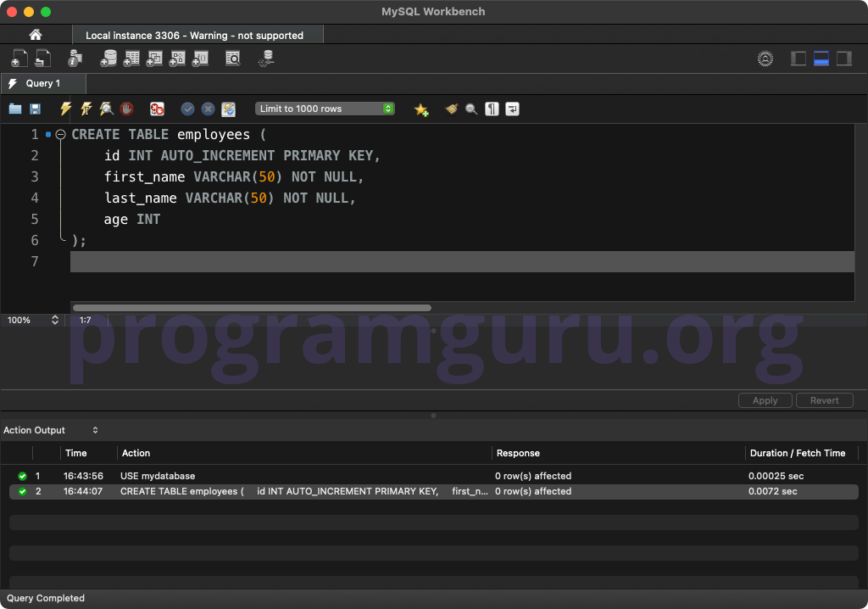
Task: Save the script to file
Action: (x=35, y=109)
